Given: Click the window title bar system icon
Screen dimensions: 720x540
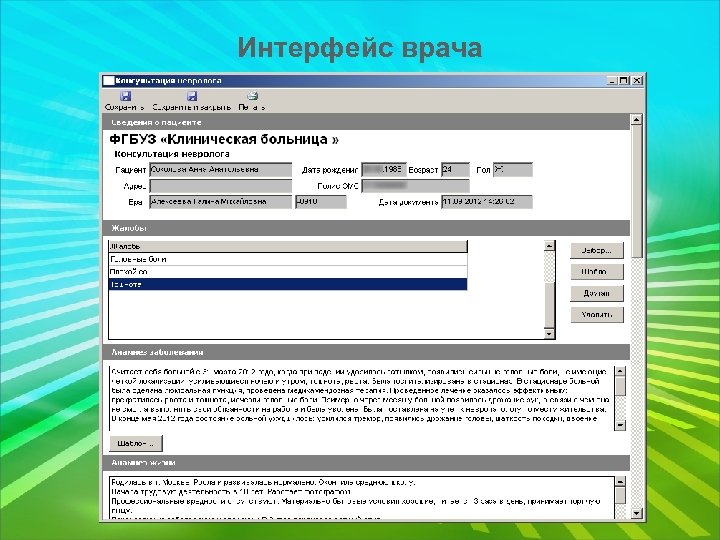Looking at the screenshot, I should pos(108,81).
